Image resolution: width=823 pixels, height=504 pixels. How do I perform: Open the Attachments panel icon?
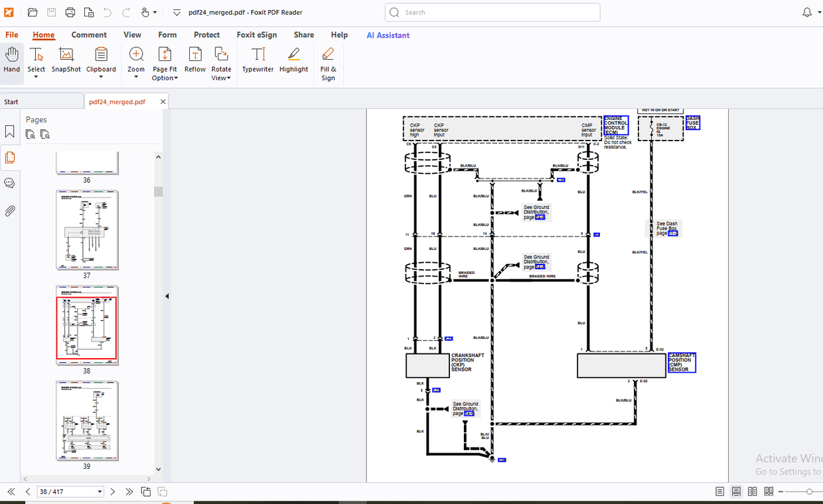tap(9, 211)
